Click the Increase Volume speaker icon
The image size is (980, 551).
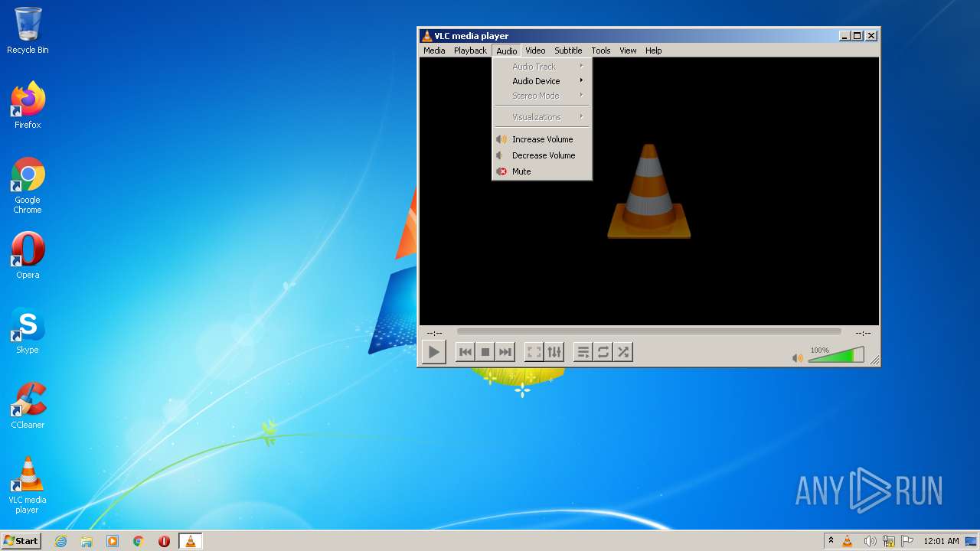point(501,139)
